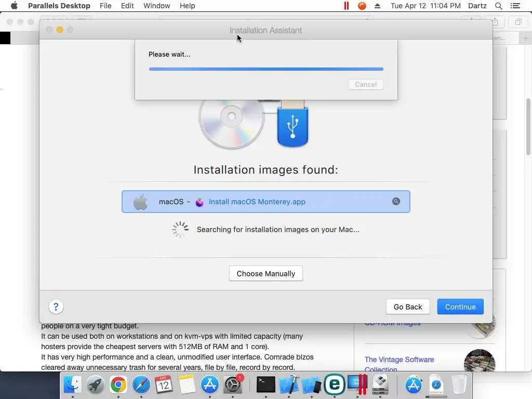Click the DVD disc illustration
Viewport: 532px width, 399px height.
point(231,124)
